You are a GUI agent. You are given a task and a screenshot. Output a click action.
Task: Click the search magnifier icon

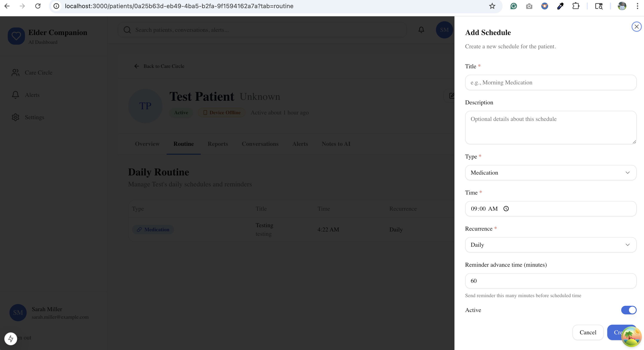point(127,30)
